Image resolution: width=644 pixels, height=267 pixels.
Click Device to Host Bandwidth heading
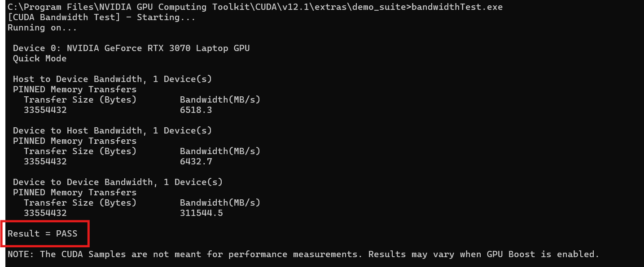[x=113, y=130]
